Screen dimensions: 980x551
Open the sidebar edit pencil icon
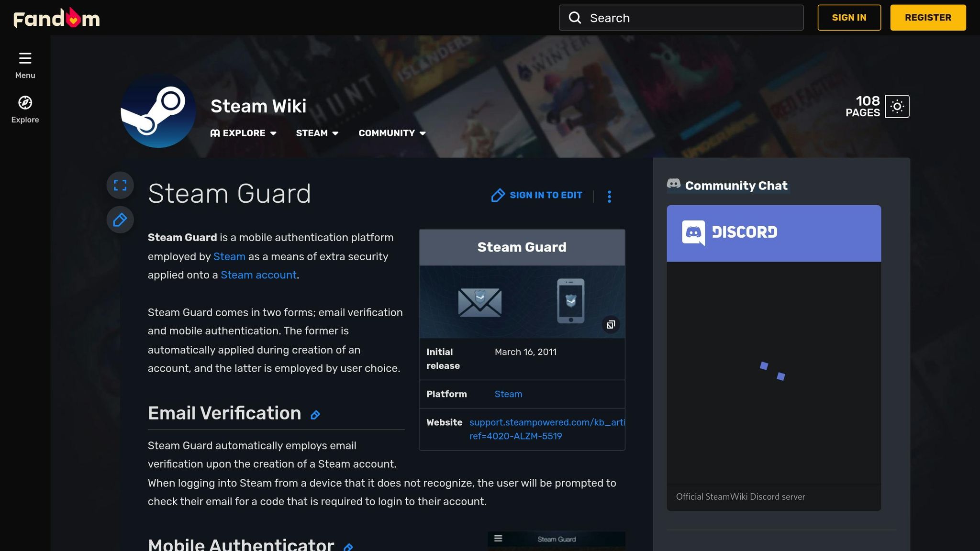click(120, 220)
